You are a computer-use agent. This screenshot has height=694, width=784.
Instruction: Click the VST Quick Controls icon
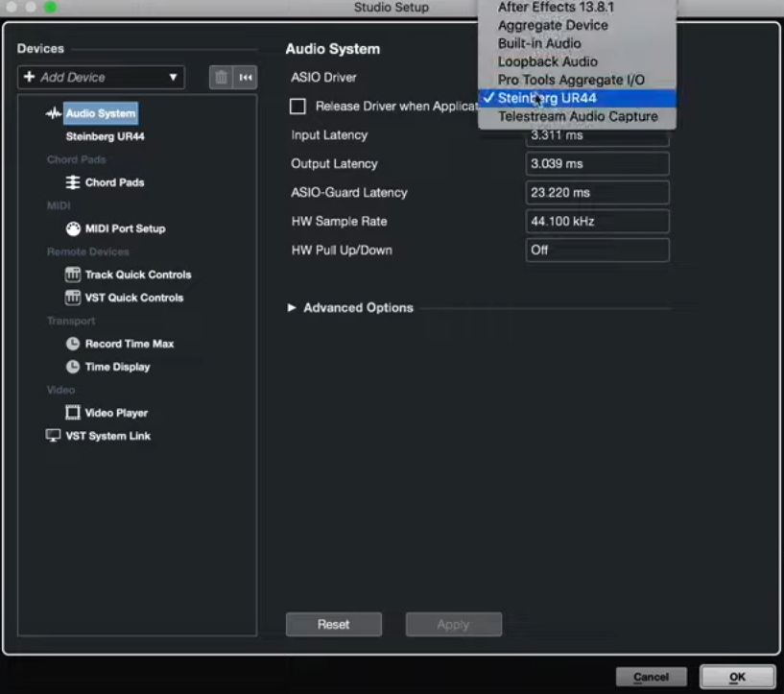73,298
